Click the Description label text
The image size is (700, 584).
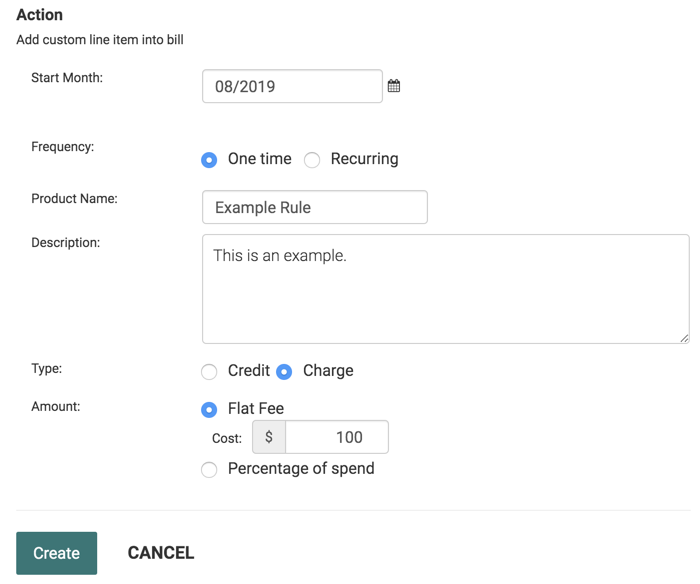click(x=65, y=242)
